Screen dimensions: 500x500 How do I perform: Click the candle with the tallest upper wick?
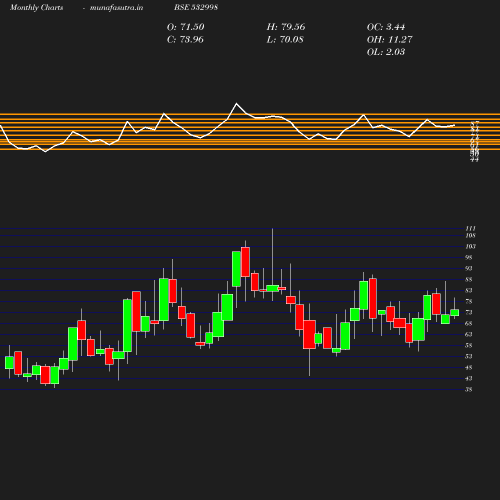pyautogui.click(x=272, y=288)
